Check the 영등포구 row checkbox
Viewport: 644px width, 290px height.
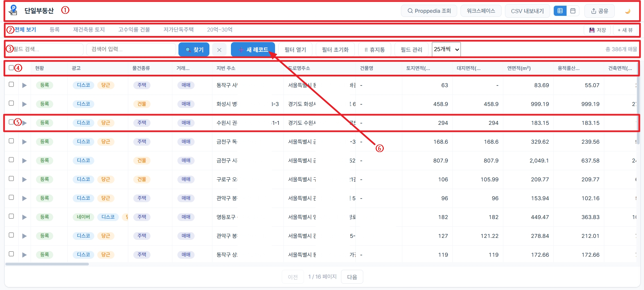coord(11,216)
